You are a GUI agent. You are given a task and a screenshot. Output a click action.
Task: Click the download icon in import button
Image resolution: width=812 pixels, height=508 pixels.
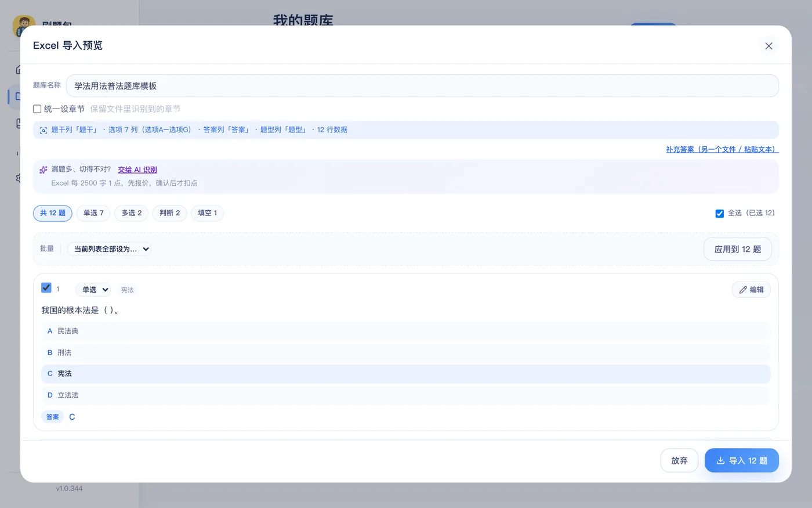720,460
